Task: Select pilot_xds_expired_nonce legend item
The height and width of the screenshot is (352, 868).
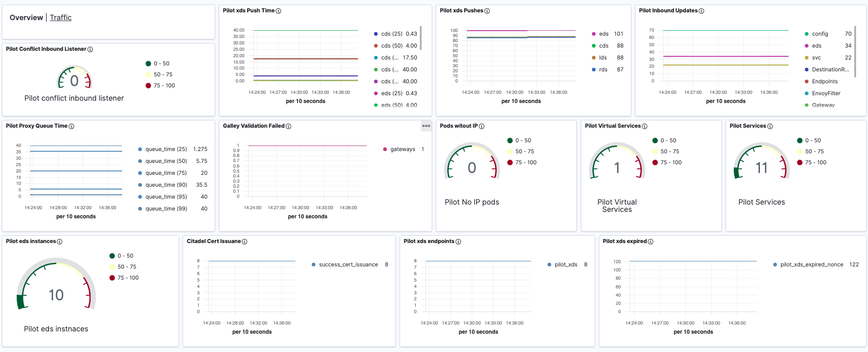Action: 811,265
